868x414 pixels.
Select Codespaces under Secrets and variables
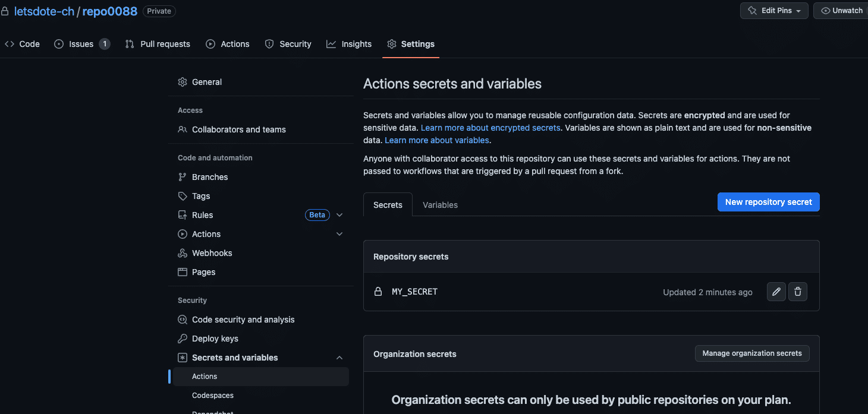point(213,396)
